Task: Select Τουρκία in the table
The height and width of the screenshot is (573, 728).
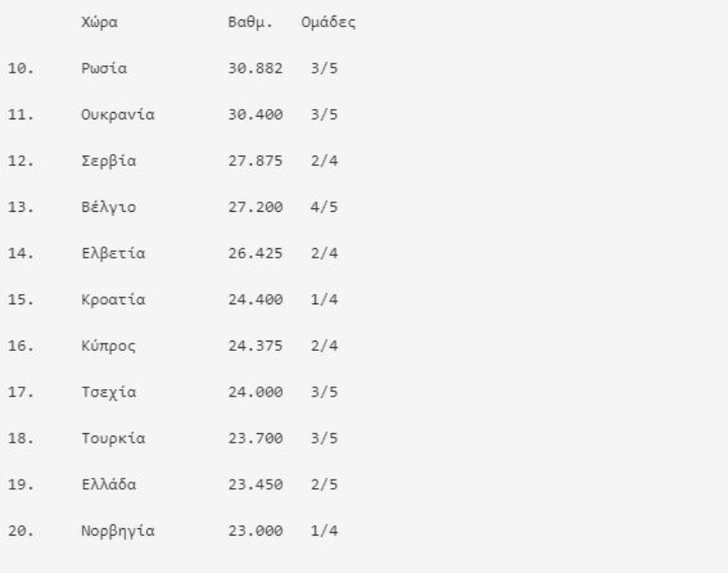Action: [x=113, y=439]
